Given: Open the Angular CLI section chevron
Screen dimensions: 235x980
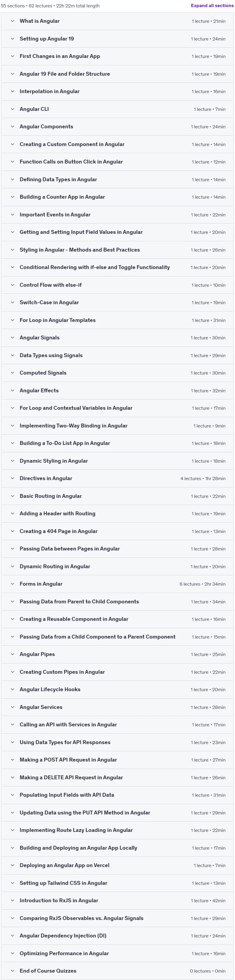Looking at the screenshot, I should 12,109.
